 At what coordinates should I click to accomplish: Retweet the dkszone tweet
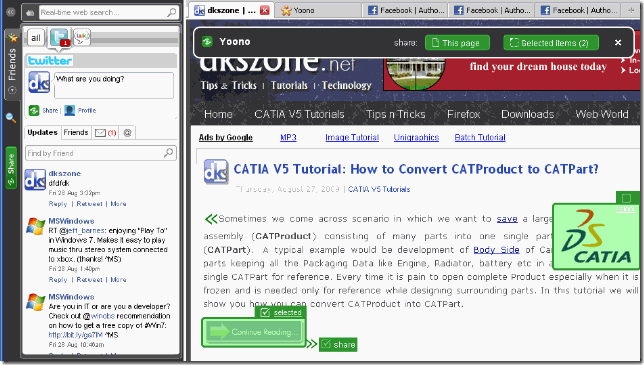click(x=89, y=204)
